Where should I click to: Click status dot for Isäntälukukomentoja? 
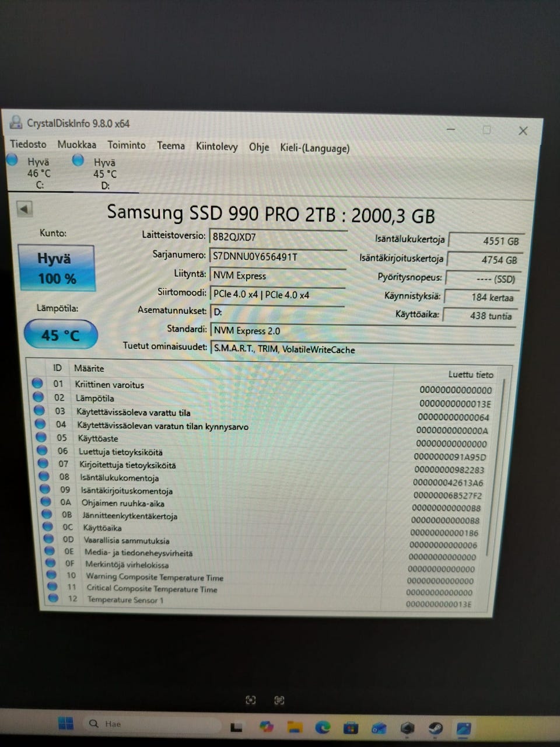[x=45, y=476]
